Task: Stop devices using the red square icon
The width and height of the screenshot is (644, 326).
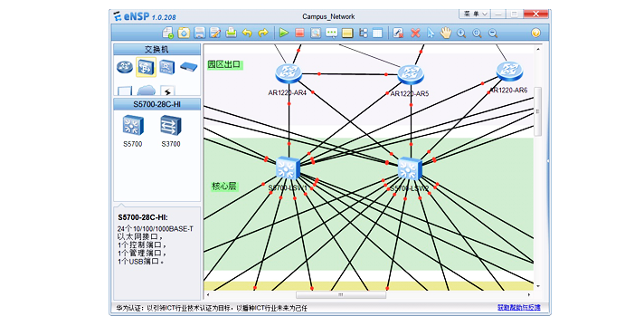Action: click(299, 33)
